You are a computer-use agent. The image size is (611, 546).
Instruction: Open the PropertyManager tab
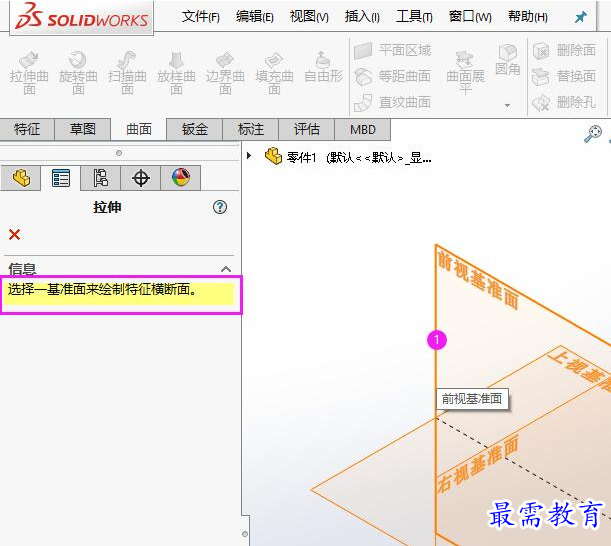(x=61, y=178)
